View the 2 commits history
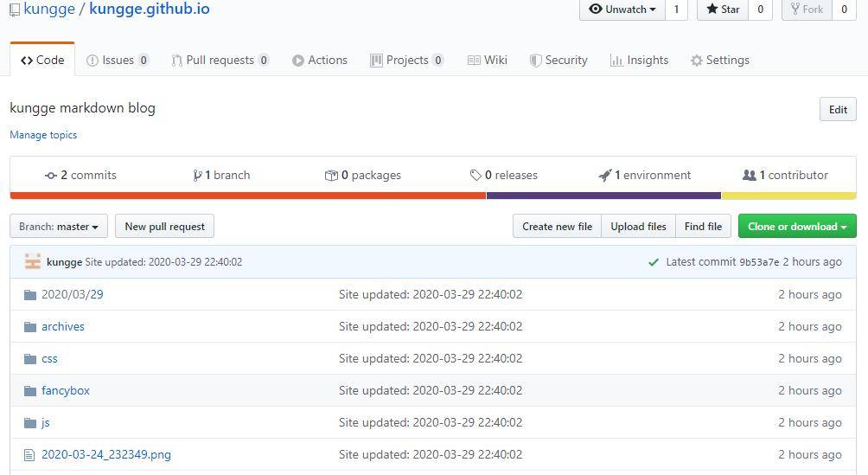868x475 pixels. pos(80,175)
